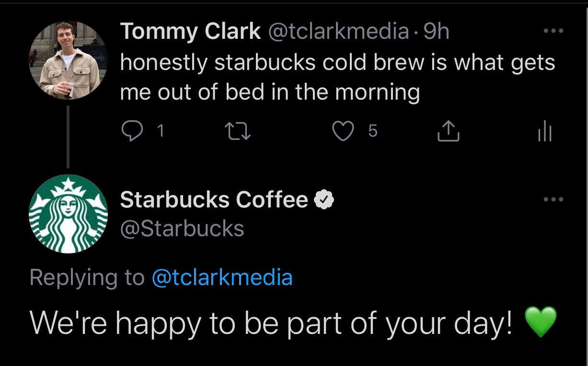
Task: Click the reply count of 1
Action: pyautogui.click(x=160, y=131)
